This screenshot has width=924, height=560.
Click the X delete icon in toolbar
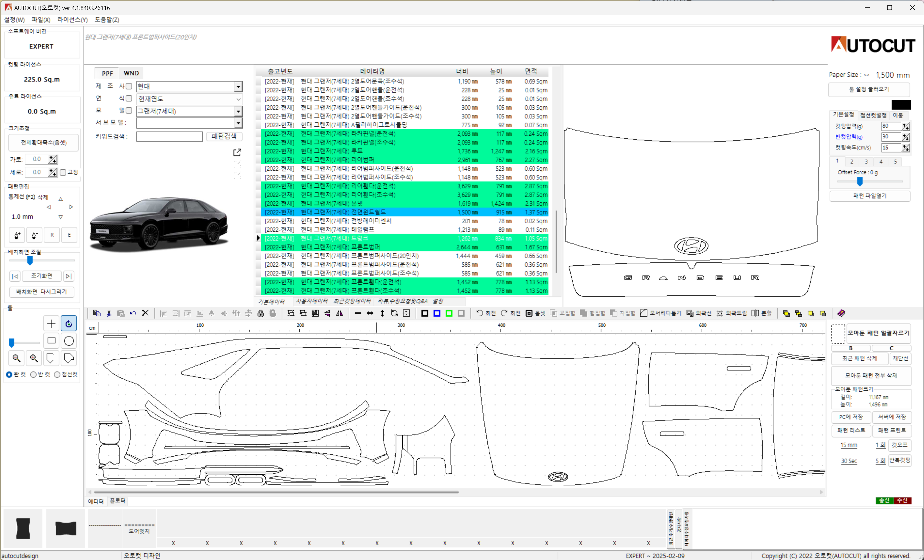[x=145, y=313]
